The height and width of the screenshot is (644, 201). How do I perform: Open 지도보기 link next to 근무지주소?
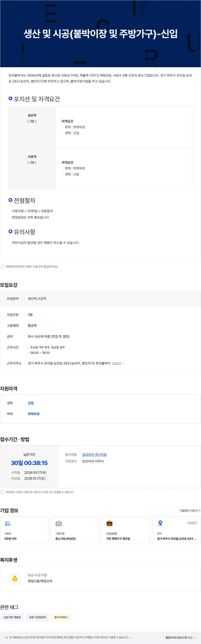116,363
